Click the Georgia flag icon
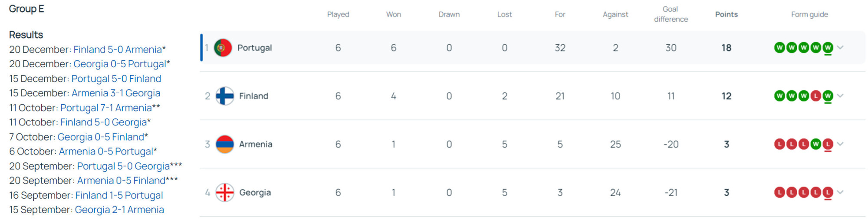The height and width of the screenshot is (220, 868). coord(225,192)
